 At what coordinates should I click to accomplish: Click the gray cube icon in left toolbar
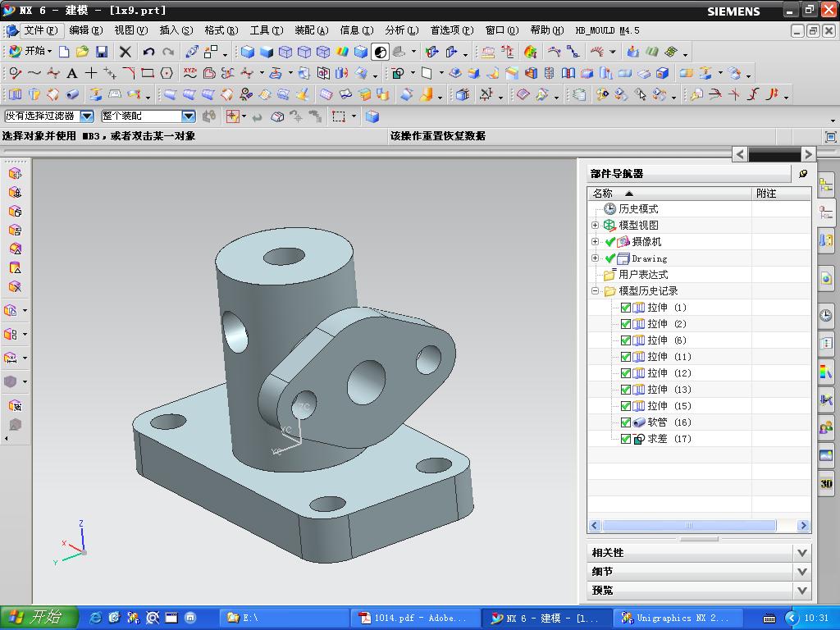[x=11, y=381]
